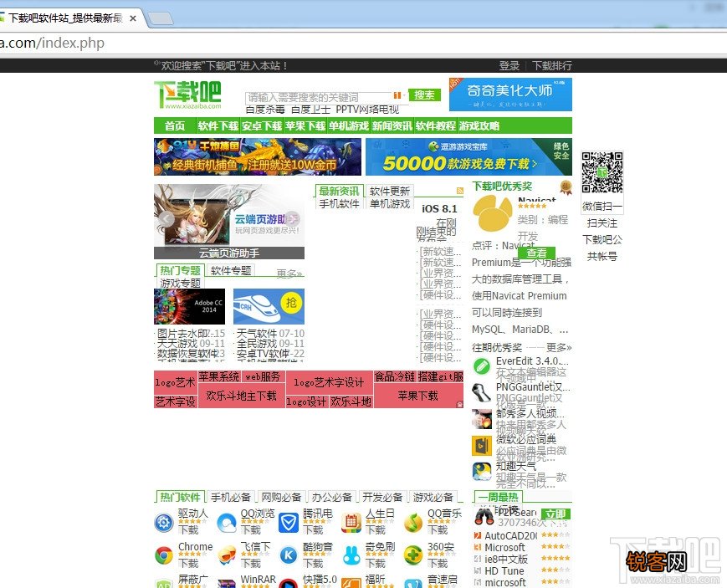Switch to the 软件更新 tab
Screen dimensions: 727x588
pyautogui.click(x=390, y=191)
